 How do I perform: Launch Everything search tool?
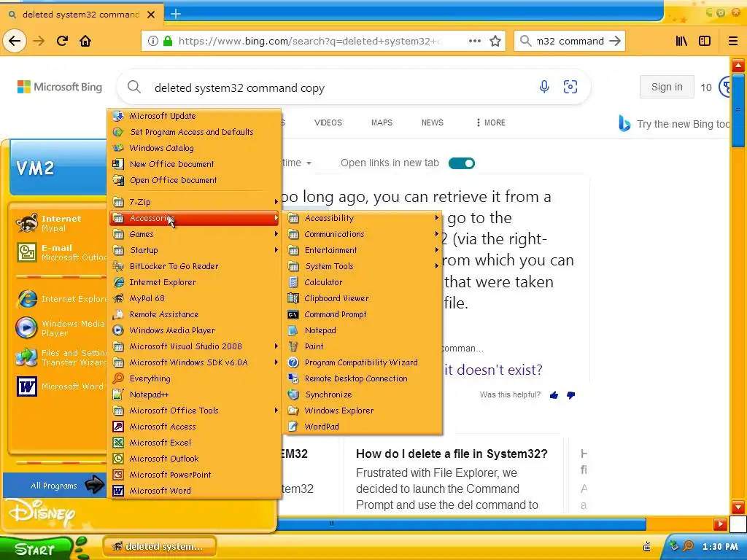click(150, 378)
